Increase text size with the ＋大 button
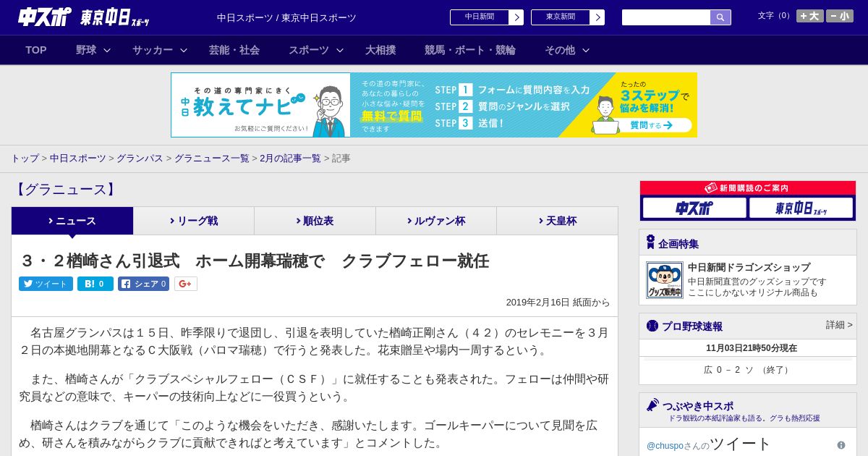The image size is (868, 456). 809,16
